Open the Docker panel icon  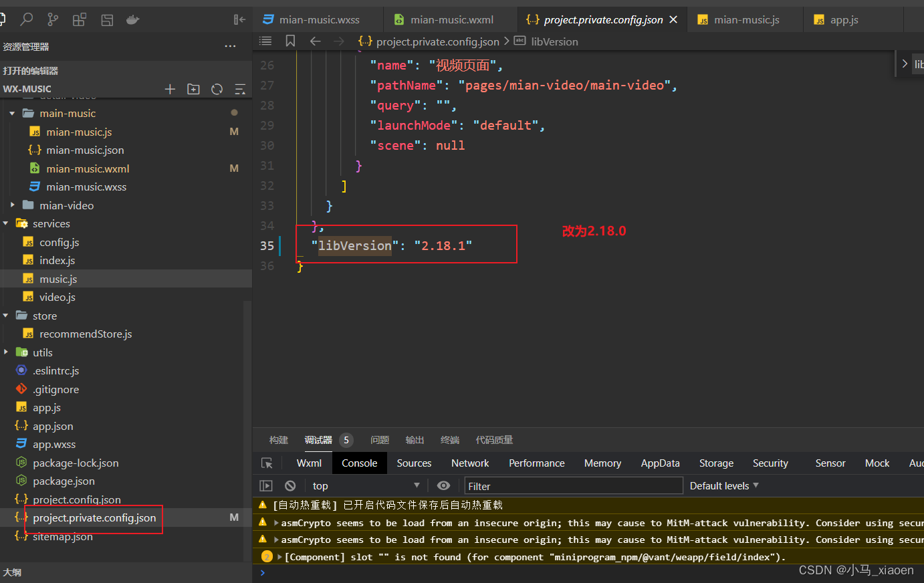tap(133, 19)
